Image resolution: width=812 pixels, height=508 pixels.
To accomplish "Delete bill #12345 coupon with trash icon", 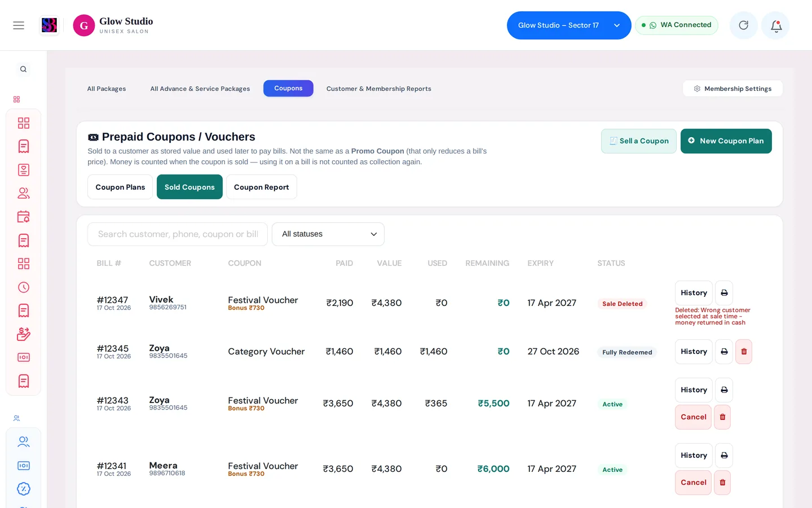I will point(744,352).
